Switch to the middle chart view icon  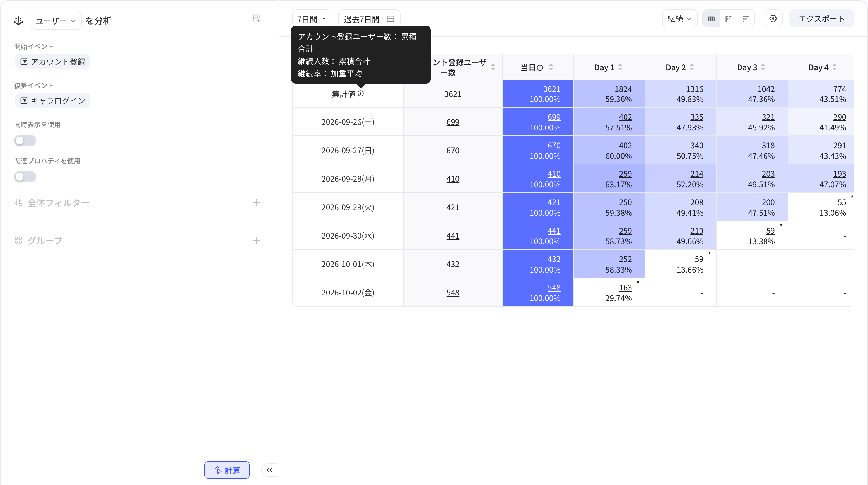coord(729,19)
